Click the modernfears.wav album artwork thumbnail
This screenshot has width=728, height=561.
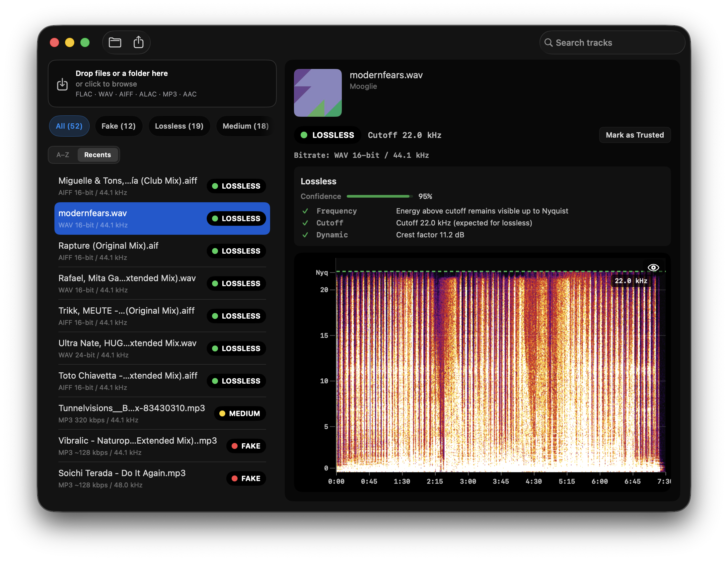tap(318, 93)
